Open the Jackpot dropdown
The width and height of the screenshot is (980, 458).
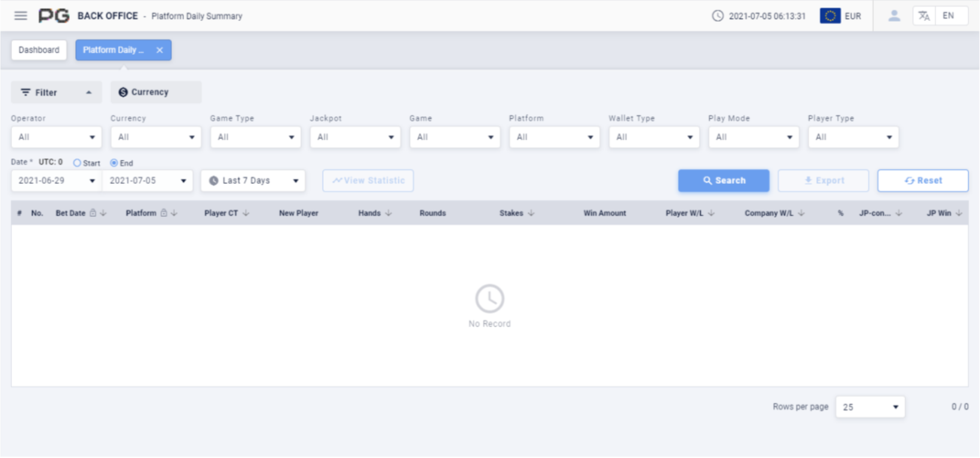[355, 137]
